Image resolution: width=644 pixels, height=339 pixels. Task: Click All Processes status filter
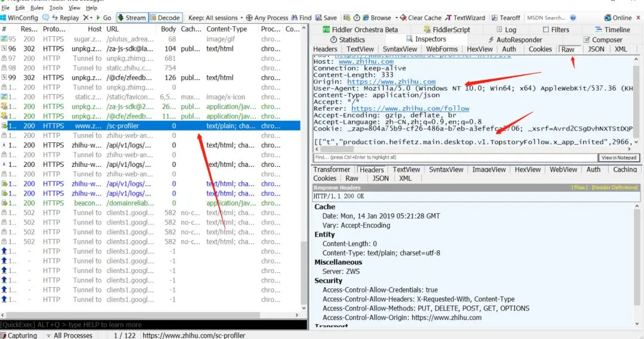pos(69,335)
